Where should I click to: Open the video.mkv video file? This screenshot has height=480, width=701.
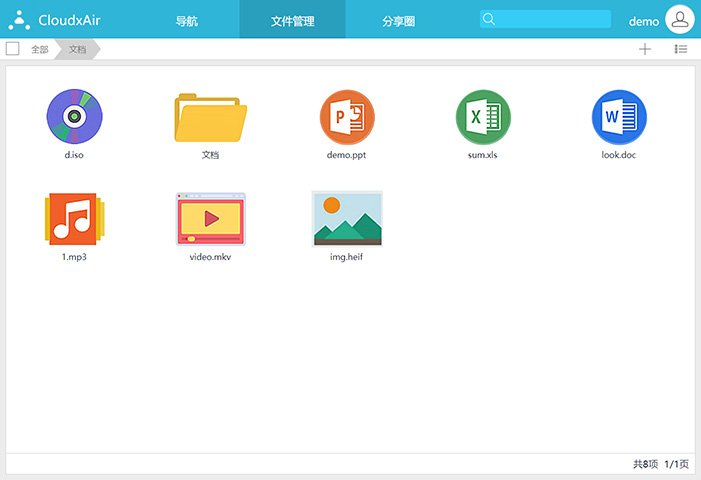coord(210,219)
